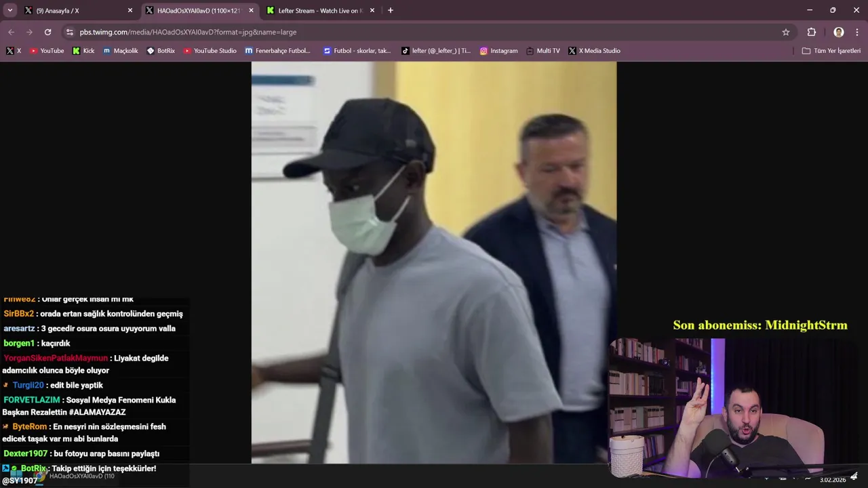Image resolution: width=868 pixels, height=488 pixels.
Task: Select aresartz chat message
Action: point(90,329)
